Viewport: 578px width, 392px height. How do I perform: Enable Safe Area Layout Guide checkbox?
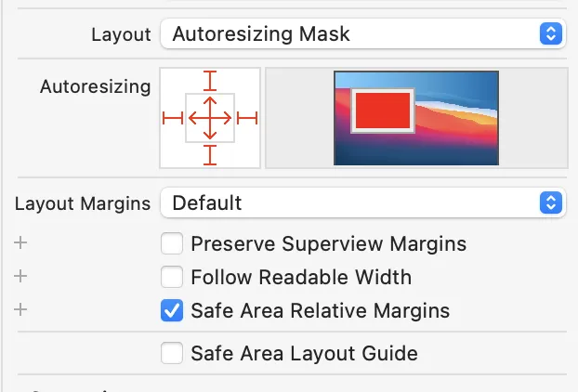(x=172, y=353)
